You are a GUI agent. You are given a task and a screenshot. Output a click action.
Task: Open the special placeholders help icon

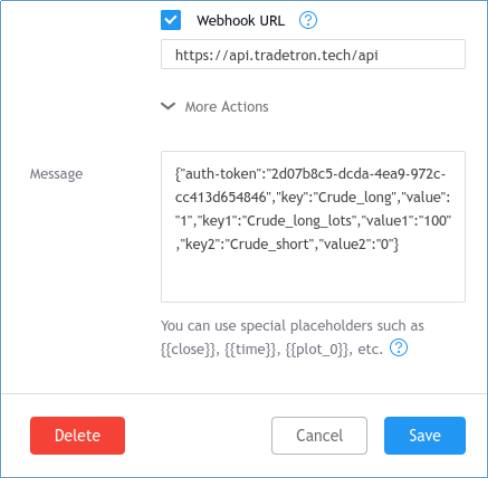pyautogui.click(x=399, y=348)
